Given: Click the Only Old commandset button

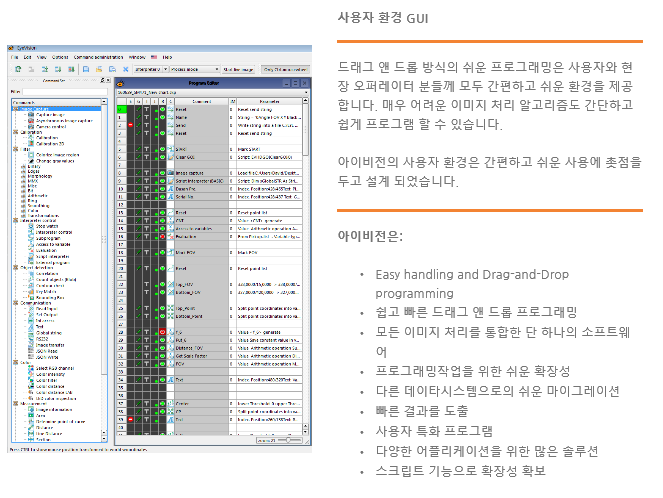Looking at the screenshot, I should (x=285, y=69).
